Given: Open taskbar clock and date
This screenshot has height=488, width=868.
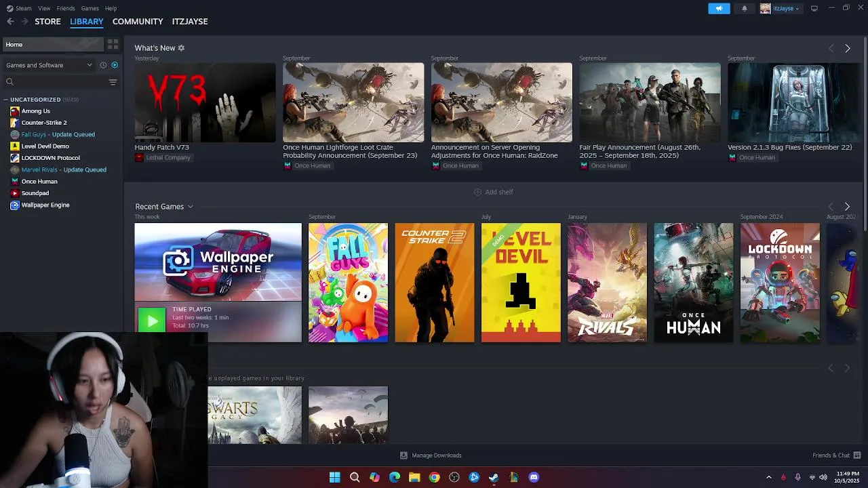Looking at the screenshot, I should click(x=848, y=477).
